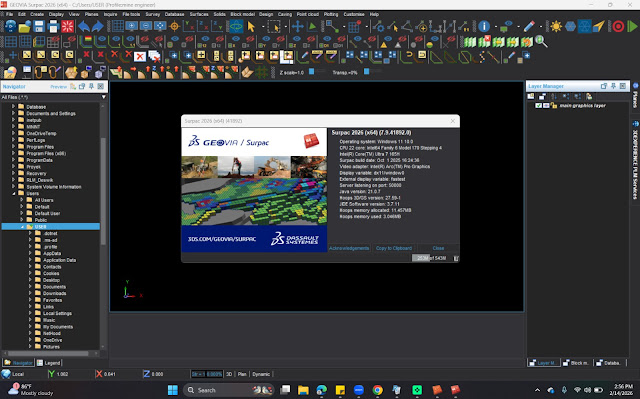Click the Print icon in toolbar
This screenshot has height=399, width=640.
coord(53,27)
